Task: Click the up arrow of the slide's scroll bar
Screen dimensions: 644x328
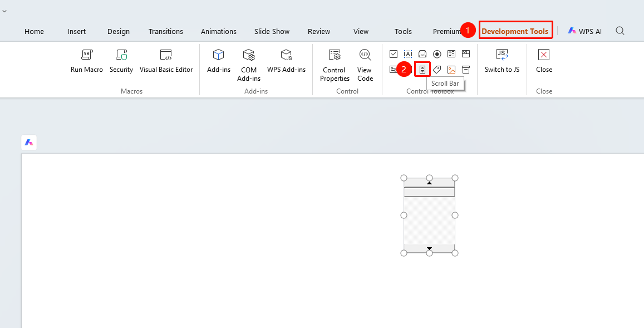Action: click(429, 183)
